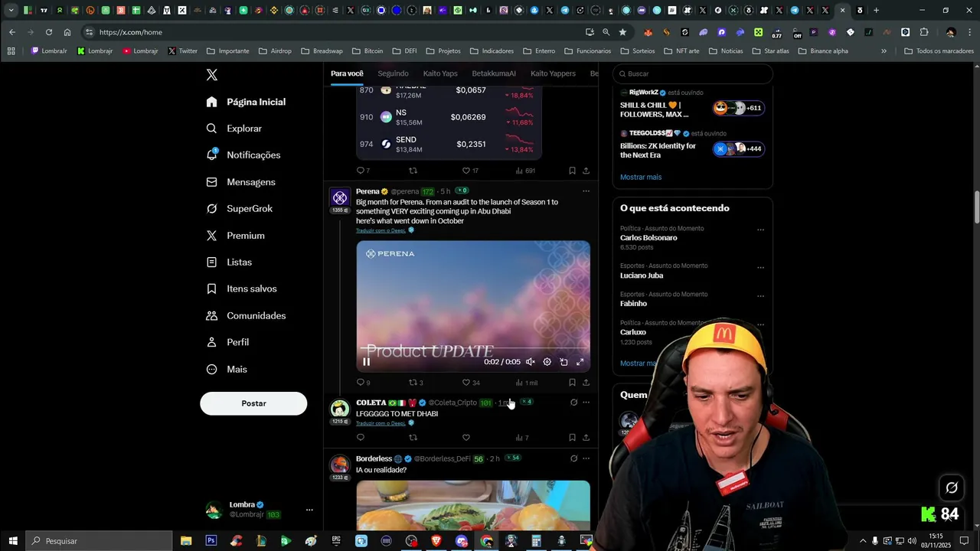Toggle picture-in-picture on the Perena video
980x551 pixels.
pyautogui.click(x=563, y=362)
